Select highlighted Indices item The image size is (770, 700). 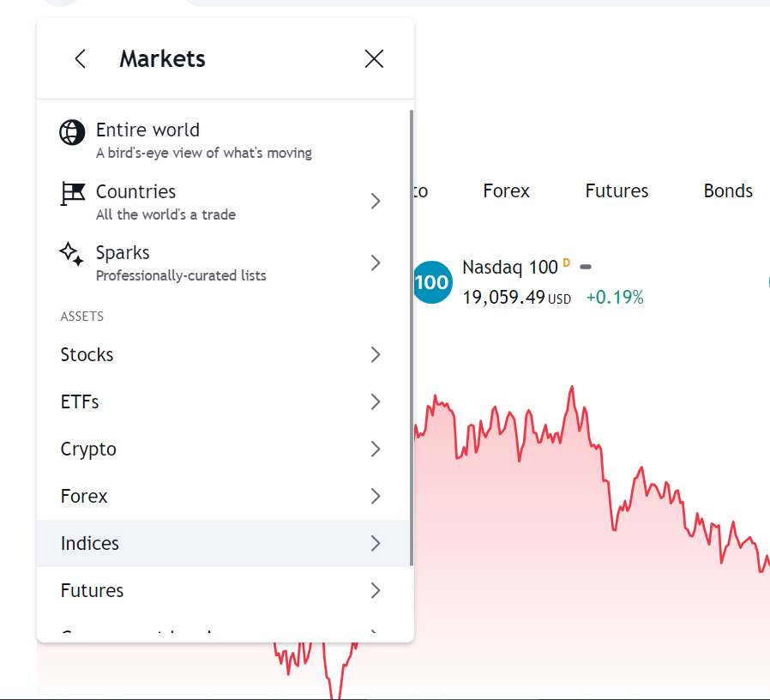click(x=223, y=543)
